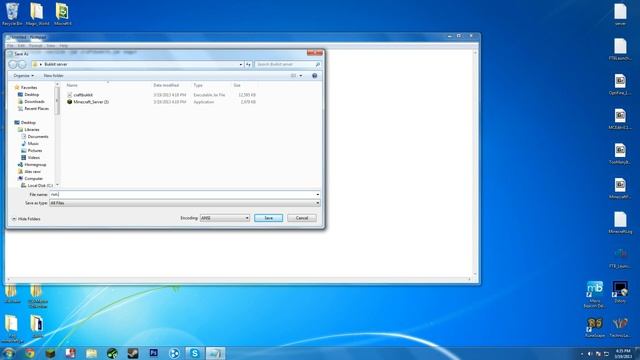Open Notepad's View menu
This screenshot has height=360, width=640.
point(51,46)
